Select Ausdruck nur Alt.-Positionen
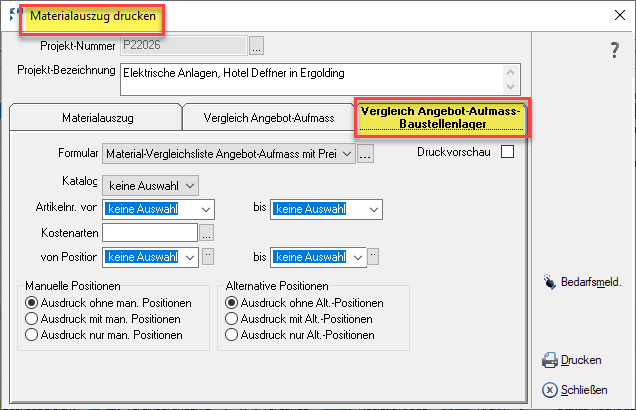Viewport: 636px width, 410px height. pos(232,334)
